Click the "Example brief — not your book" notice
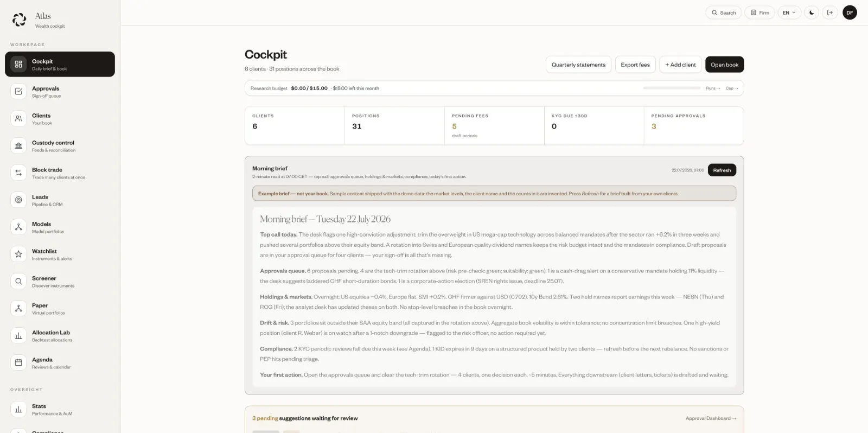Viewport: 868px width, 433px height. pos(494,194)
